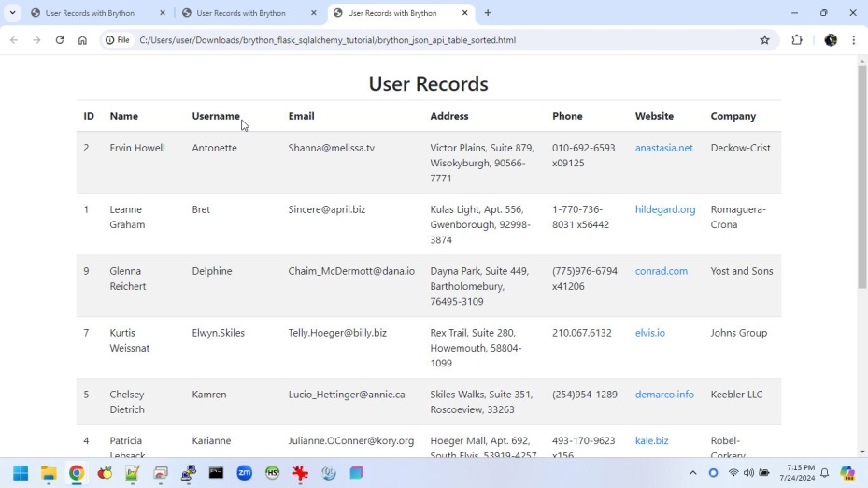Open the Windows Start menu
The width and height of the screenshot is (868, 488).
[20, 473]
